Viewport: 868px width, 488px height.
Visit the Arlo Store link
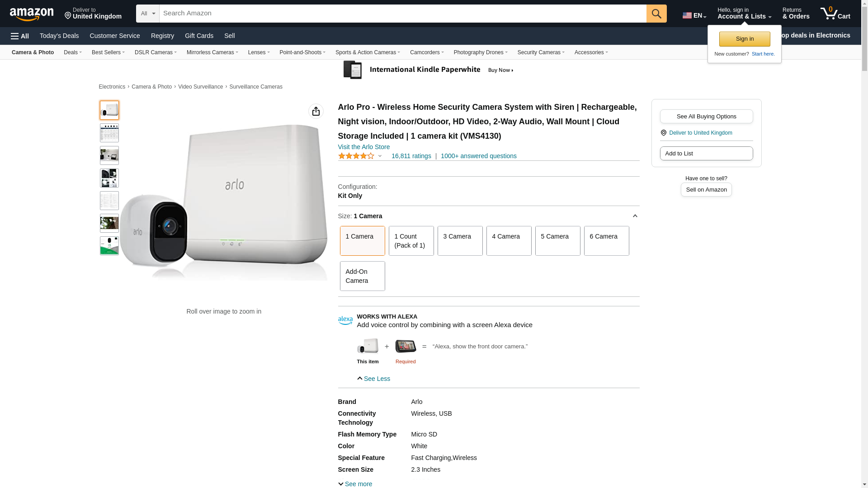363,147
